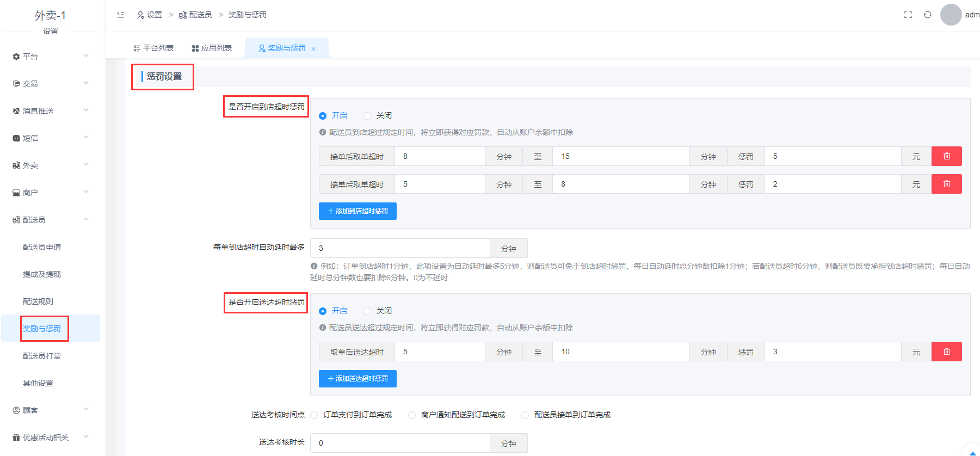Screen dimensions: 980x456
Task: Expand the 消息推送 menu chevron
Action: click(x=86, y=110)
